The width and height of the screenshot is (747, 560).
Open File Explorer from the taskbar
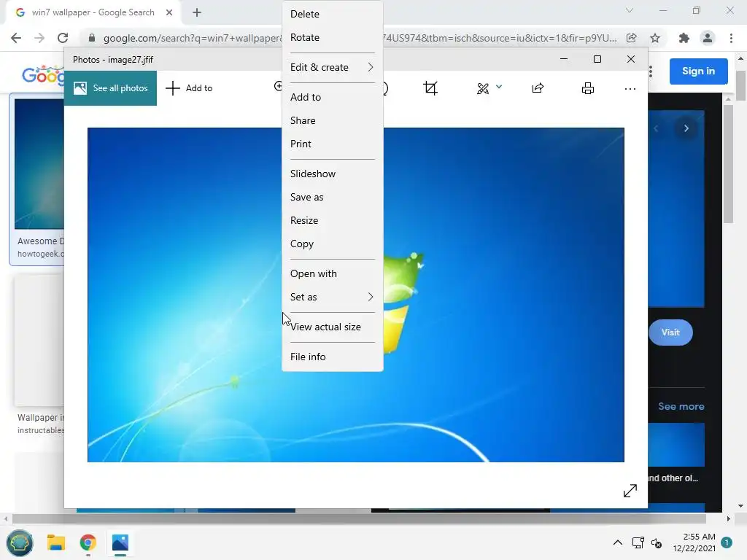click(x=55, y=542)
